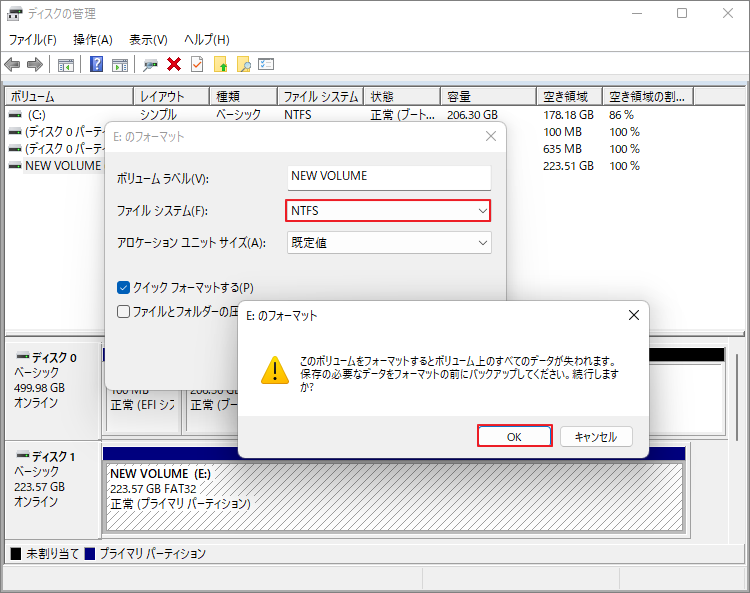750x593 pixels.
Task: Sort by 種類 column header
Action: pos(244,97)
